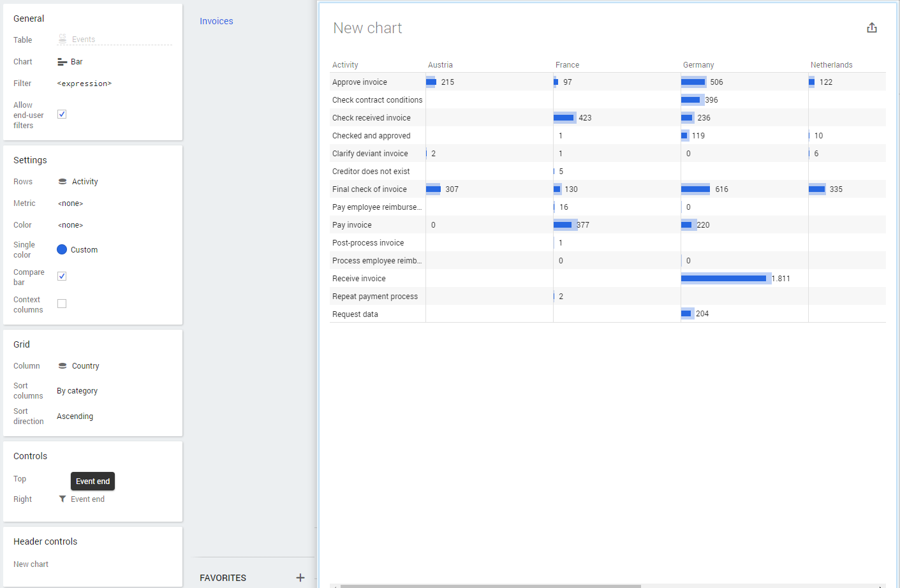Click the Germany column header
The height and width of the screenshot is (588, 900).
tap(698, 65)
